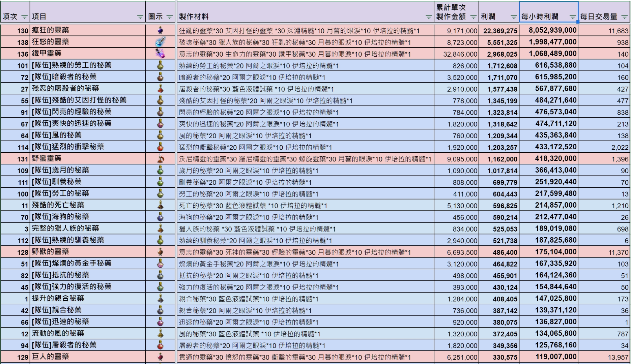This screenshot has width=631, height=364.
Task: Click the icon for [隊伍]燦爛的黃金手秘藥
Action: [x=161, y=264]
